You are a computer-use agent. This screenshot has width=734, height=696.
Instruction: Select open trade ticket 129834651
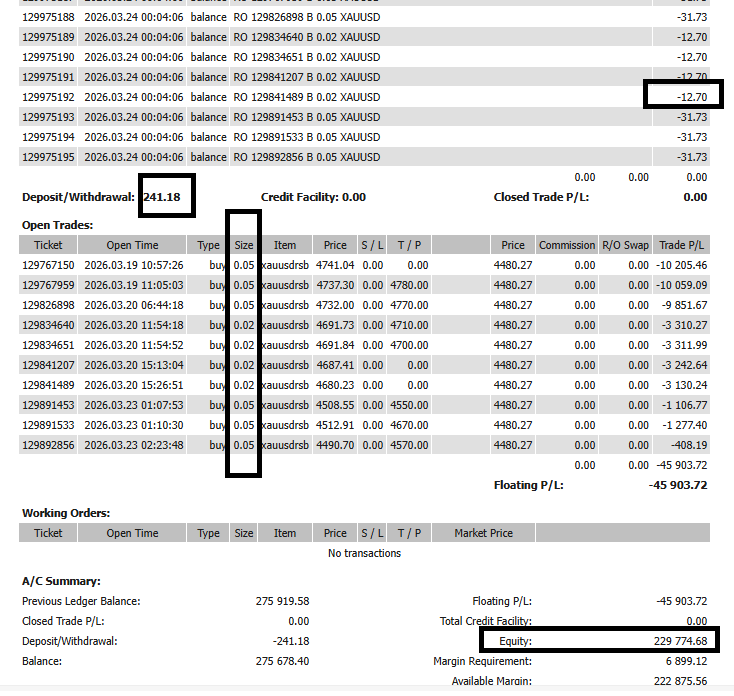click(x=48, y=345)
